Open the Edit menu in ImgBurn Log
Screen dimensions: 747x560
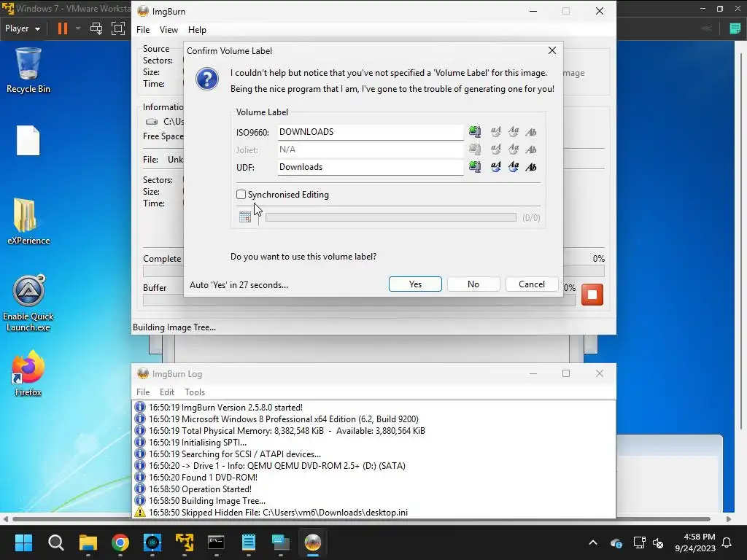167,392
